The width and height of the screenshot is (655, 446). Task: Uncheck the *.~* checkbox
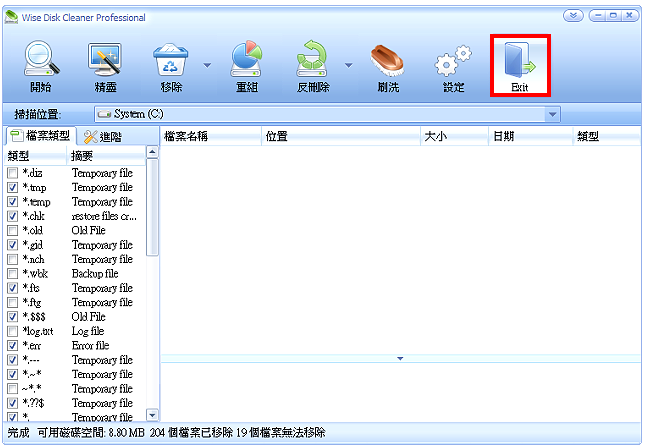[x=13, y=374]
